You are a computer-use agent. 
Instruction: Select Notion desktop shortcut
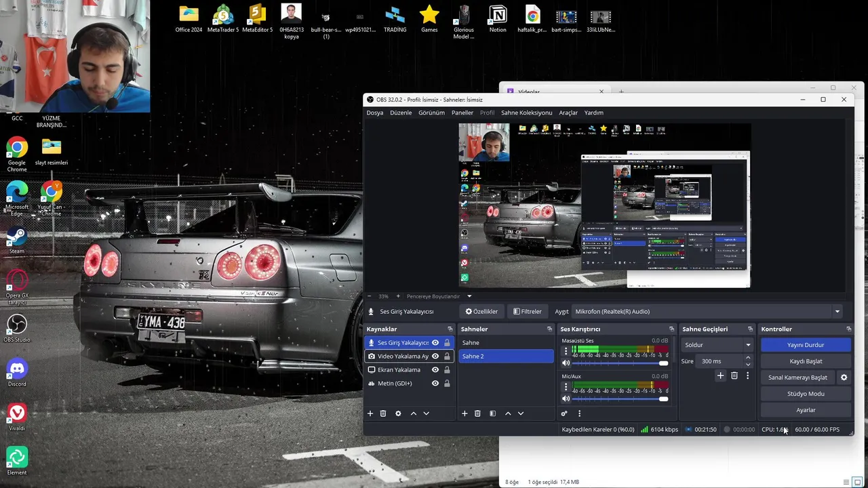(x=498, y=19)
